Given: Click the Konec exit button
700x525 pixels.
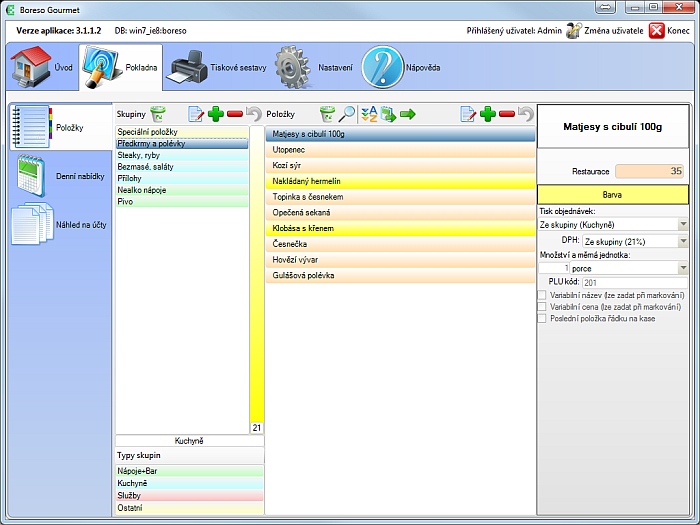Looking at the screenshot, I should (669, 30).
